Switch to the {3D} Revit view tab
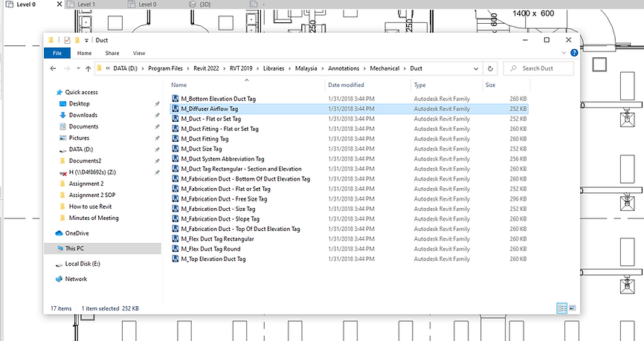This screenshot has width=644, height=341. click(205, 4)
